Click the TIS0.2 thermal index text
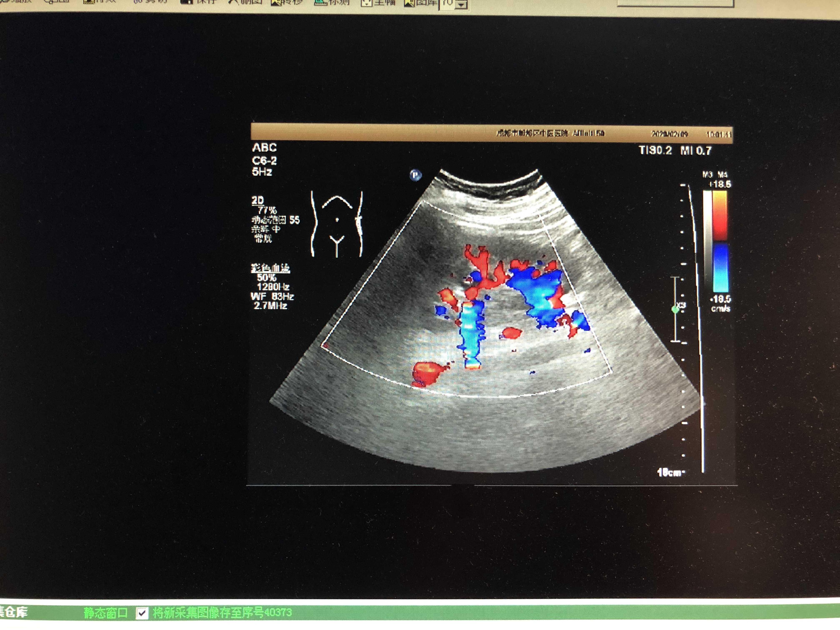The image size is (840, 630). coord(655,150)
